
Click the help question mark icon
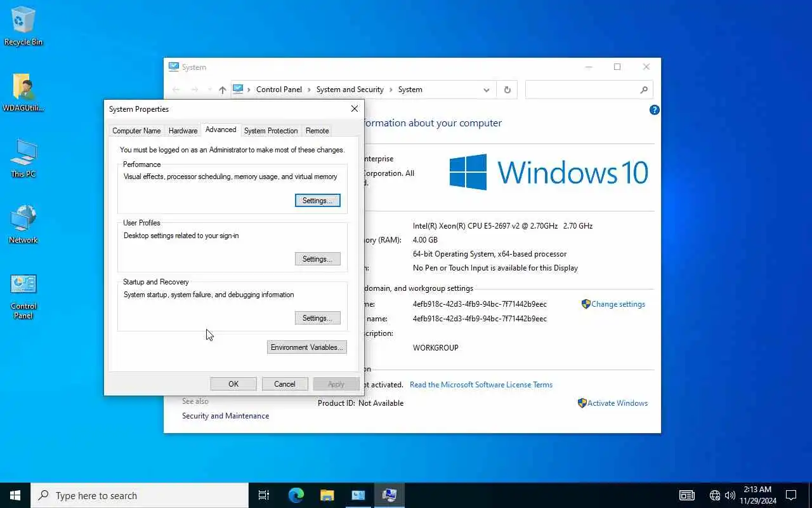655,110
